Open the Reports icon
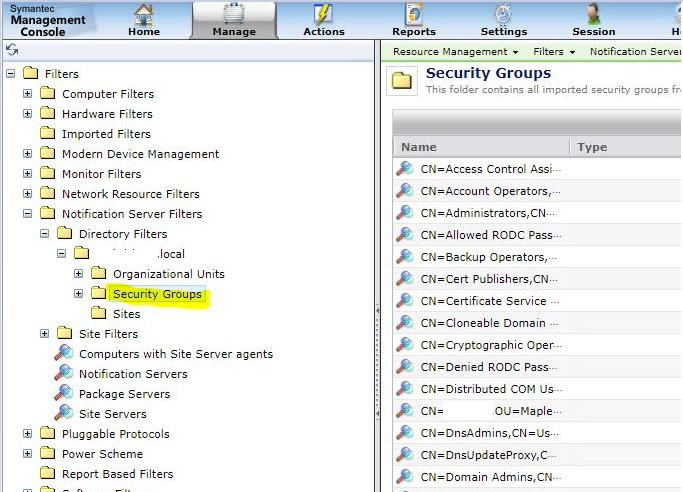This screenshot has width=683, height=492. coord(413,14)
